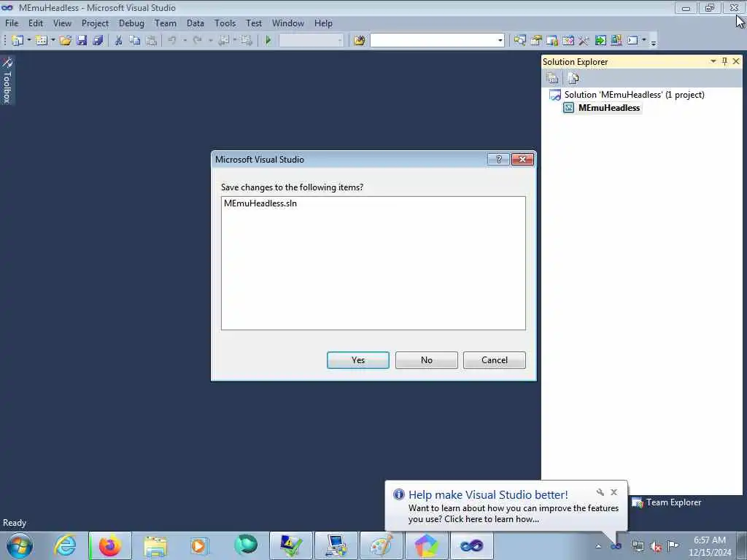The width and height of the screenshot is (747, 560).
Task: Open the Data menu
Action: click(x=195, y=23)
